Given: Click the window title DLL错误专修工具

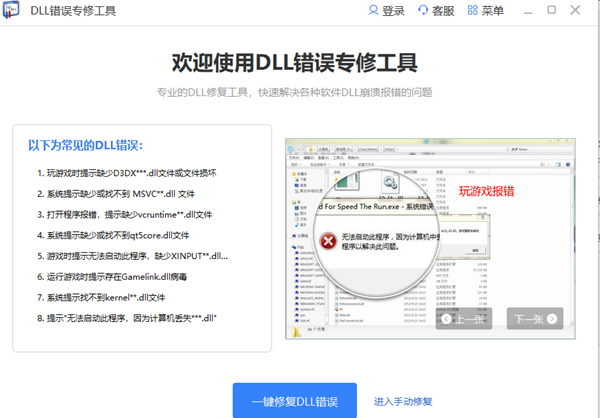Looking at the screenshot, I should point(73,10).
